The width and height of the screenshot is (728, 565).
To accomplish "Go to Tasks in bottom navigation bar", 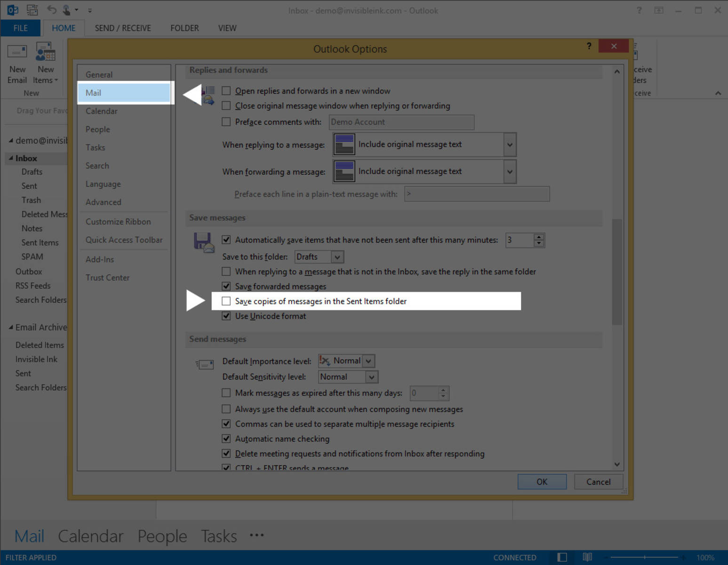I will coord(219,536).
